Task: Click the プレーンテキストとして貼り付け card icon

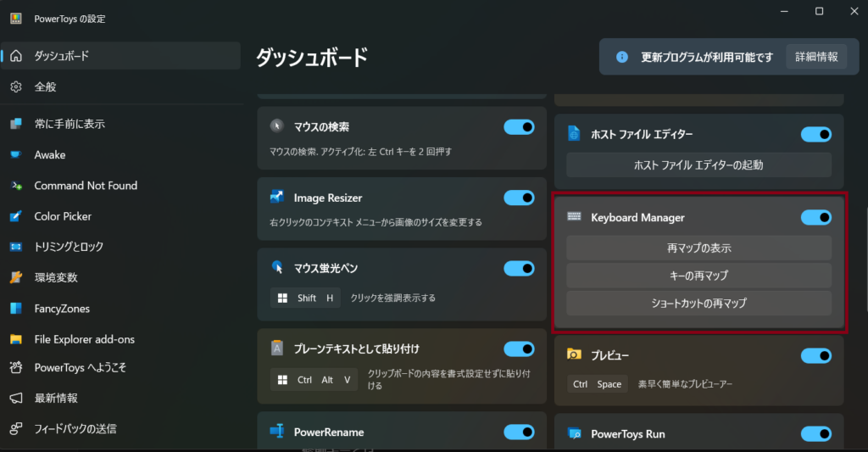Action: [x=277, y=348]
